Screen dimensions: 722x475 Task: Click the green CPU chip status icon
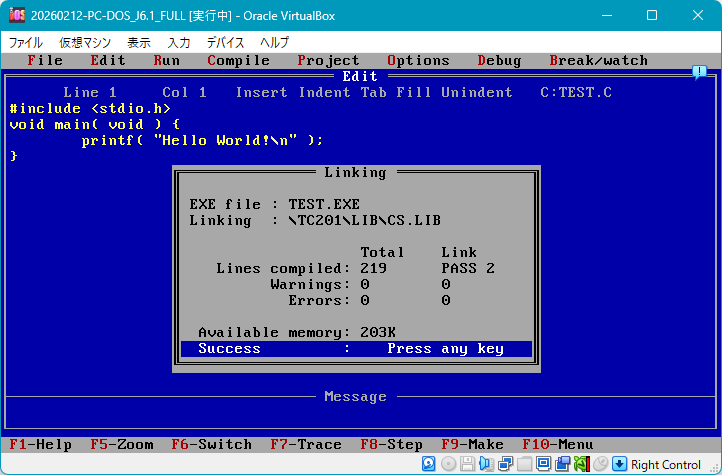coord(581,464)
